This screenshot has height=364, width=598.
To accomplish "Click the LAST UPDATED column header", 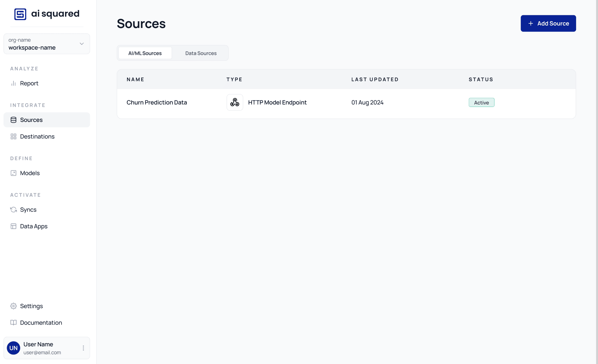I will click(x=375, y=80).
